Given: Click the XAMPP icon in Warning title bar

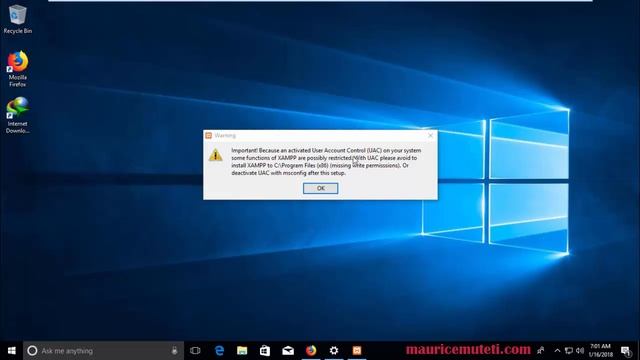Looking at the screenshot, I should [x=209, y=136].
